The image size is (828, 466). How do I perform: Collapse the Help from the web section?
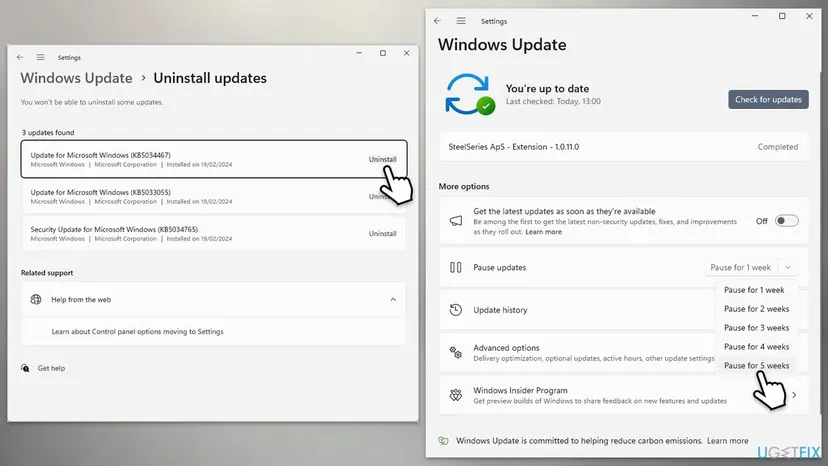pyautogui.click(x=393, y=300)
